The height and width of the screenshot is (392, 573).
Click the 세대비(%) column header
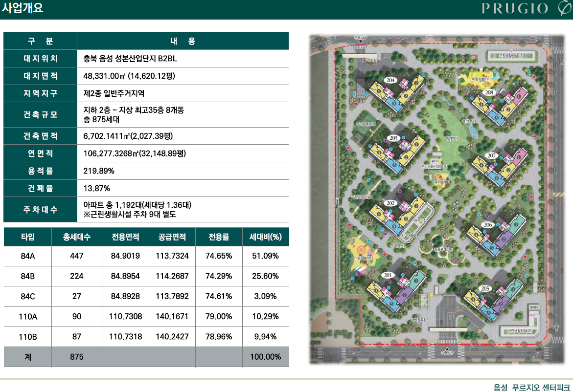point(266,237)
